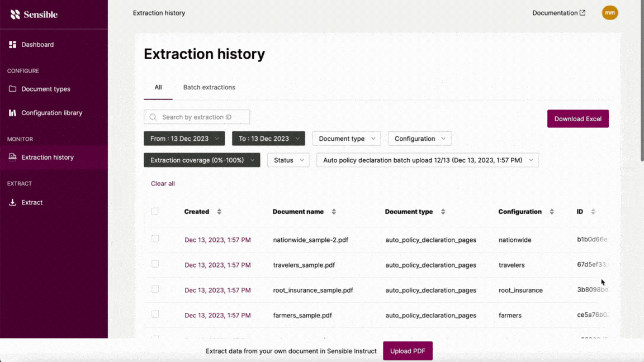The image size is (644, 362).
Task: Click the ID starting with 3b8098
Action: pyautogui.click(x=592, y=289)
